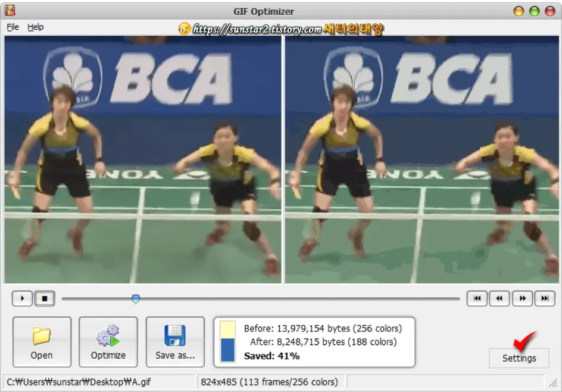This screenshot has height=392, width=562.
Task: Run Optimize on the GIF
Action: click(x=108, y=342)
